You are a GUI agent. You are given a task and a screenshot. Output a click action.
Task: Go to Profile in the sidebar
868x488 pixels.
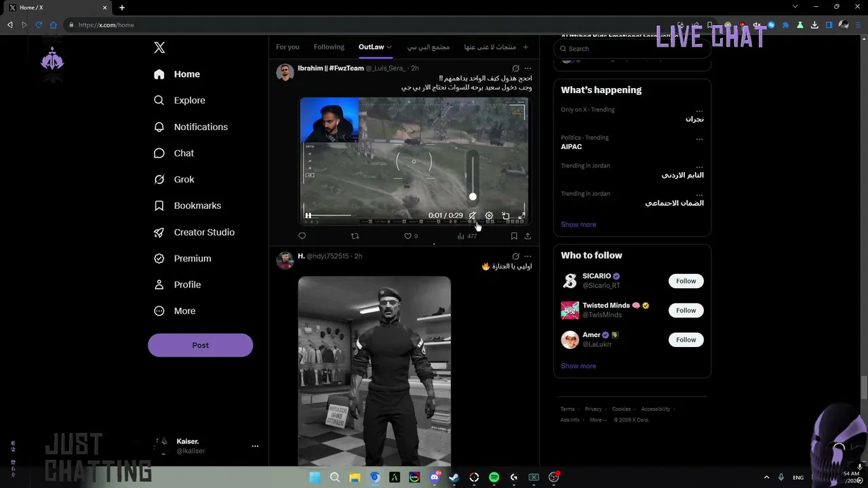177,285
